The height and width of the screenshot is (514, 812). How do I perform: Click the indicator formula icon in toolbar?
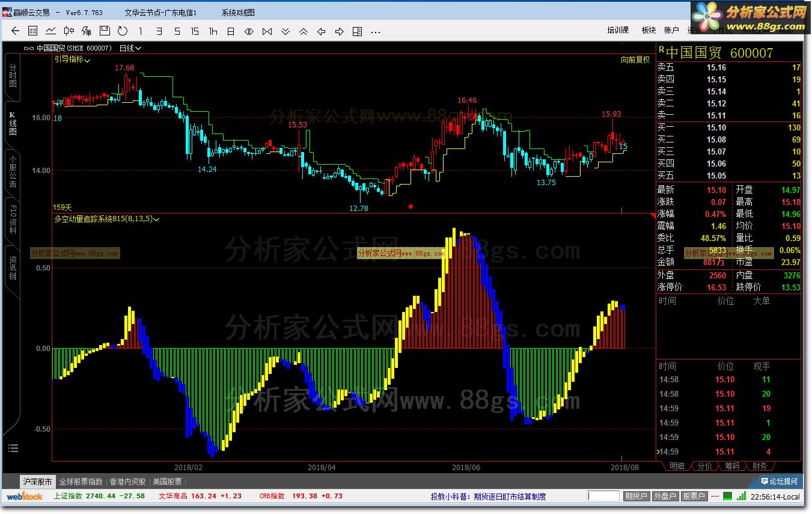[87, 31]
